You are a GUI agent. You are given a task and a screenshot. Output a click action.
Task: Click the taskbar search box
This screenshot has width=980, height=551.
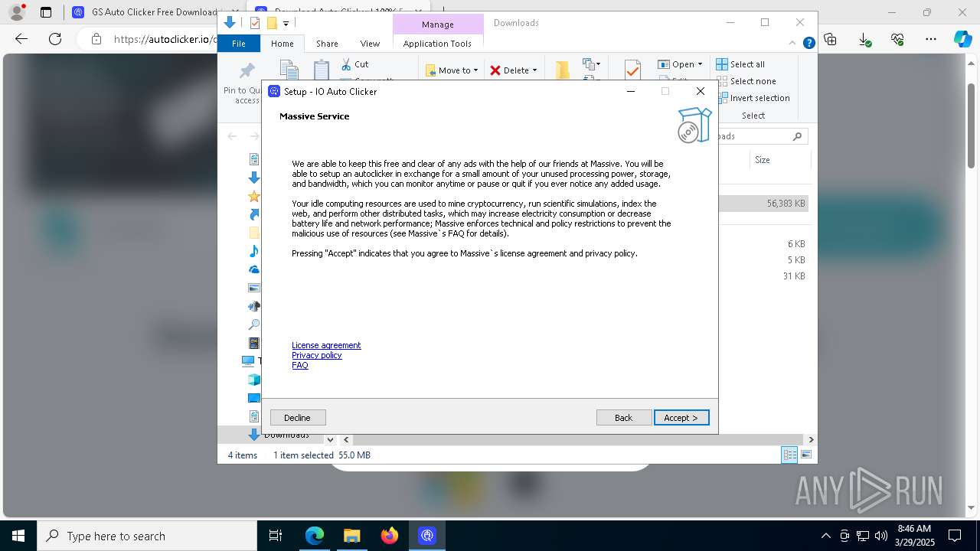pos(147,536)
